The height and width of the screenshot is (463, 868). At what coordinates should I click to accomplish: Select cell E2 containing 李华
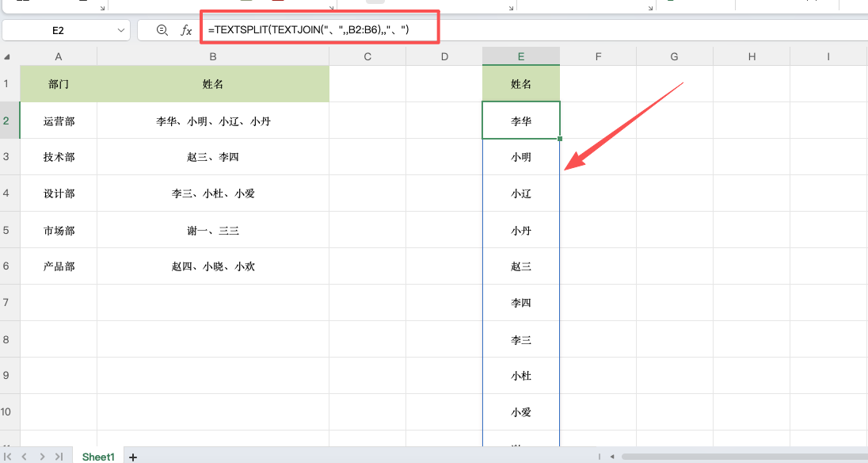click(520, 120)
